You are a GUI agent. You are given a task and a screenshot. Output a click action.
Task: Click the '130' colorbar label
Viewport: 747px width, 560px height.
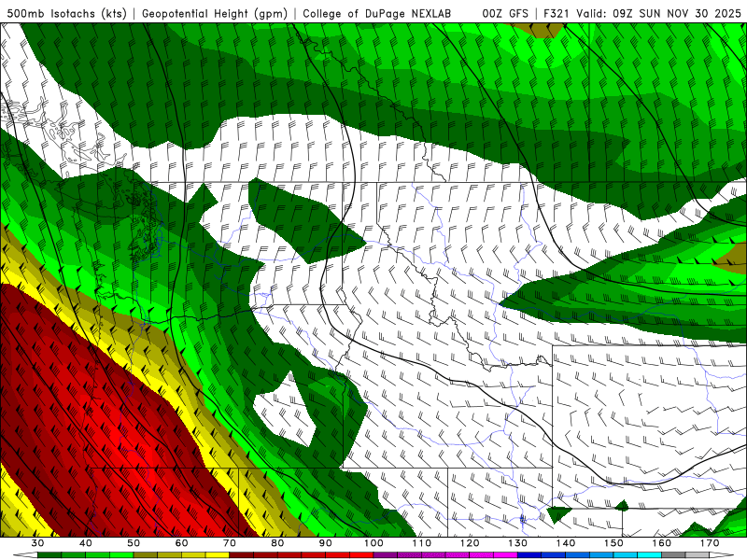[517, 543]
